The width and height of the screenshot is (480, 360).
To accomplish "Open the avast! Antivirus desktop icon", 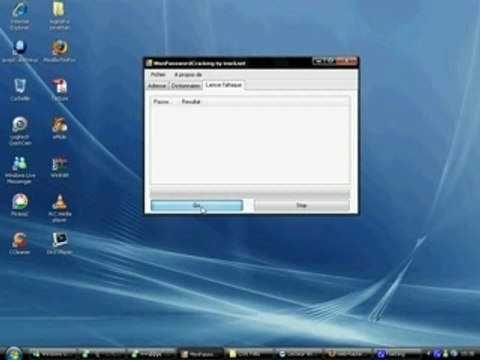I will coord(20,51).
